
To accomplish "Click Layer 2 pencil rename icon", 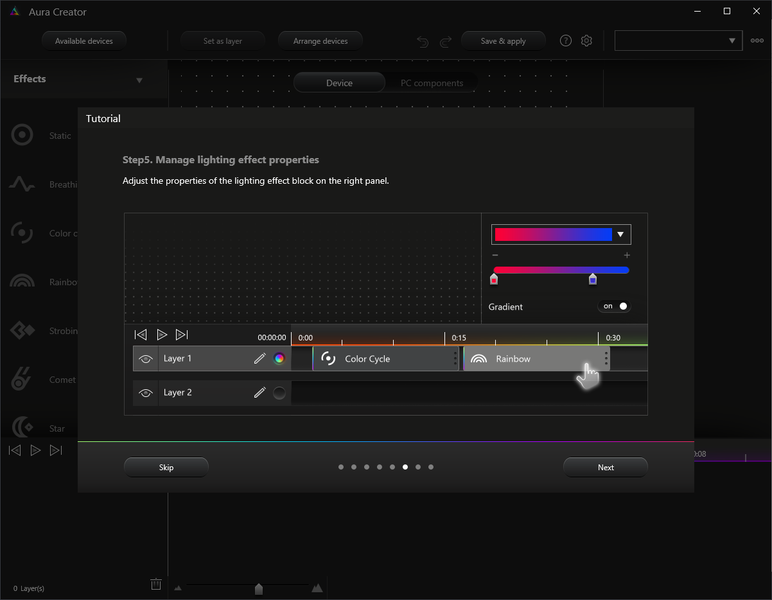I will point(259,392).
